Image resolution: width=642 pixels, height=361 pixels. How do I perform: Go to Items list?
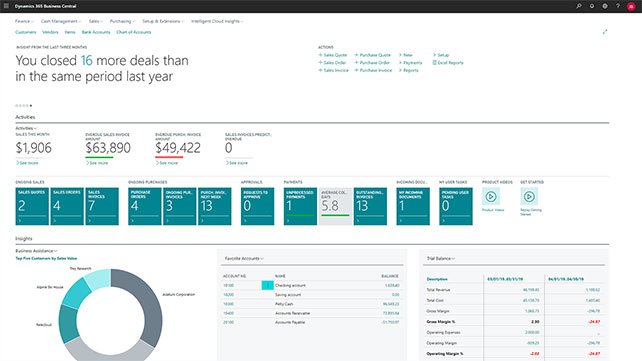(70, 32)
